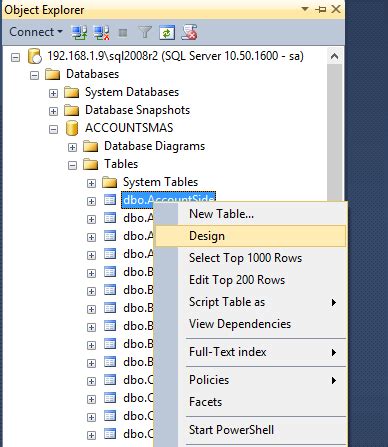Select the System Databases tree label
The image size is (388, 447).
point(132,92)
